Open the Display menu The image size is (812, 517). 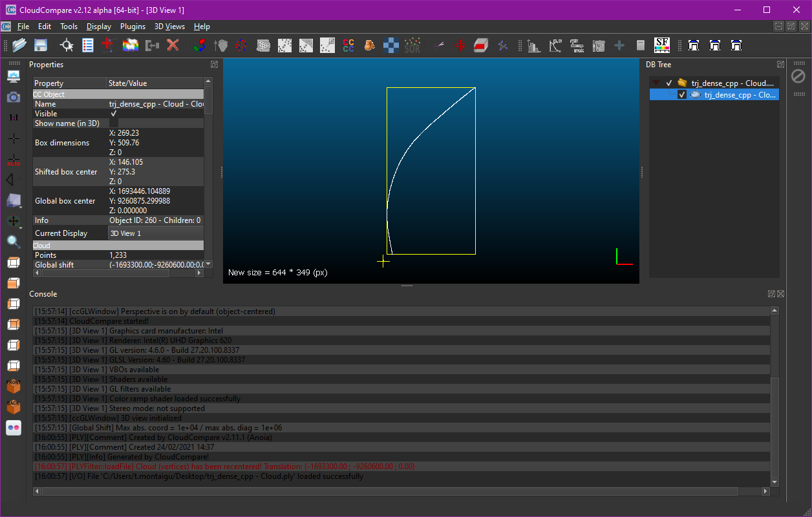tap(99, 26)
